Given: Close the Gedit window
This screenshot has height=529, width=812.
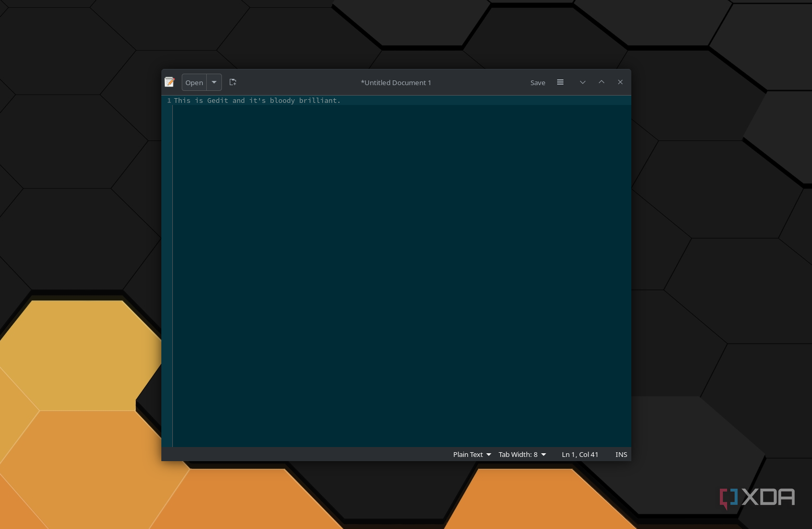Looking at the screenshot, I should 620,82.
